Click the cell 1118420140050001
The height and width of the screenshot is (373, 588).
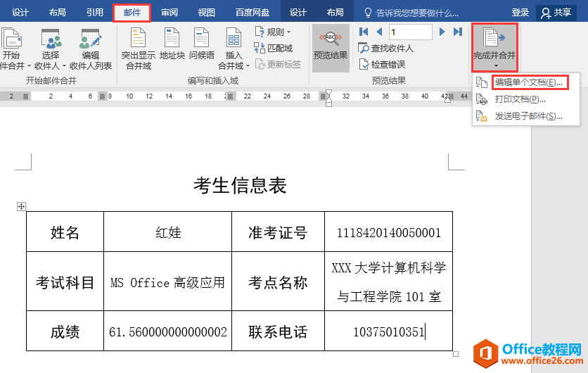pos(388,232)
